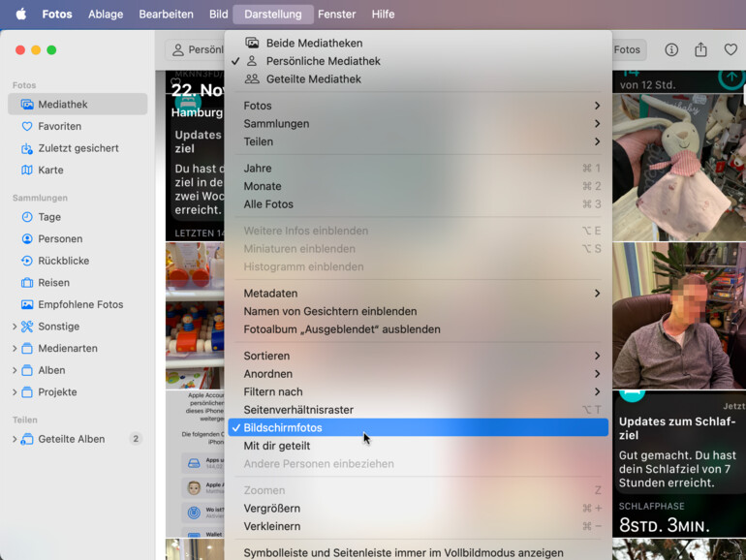Open the Fotos submenu
This screenshot has height=560, width=746.
coord(419,106)
